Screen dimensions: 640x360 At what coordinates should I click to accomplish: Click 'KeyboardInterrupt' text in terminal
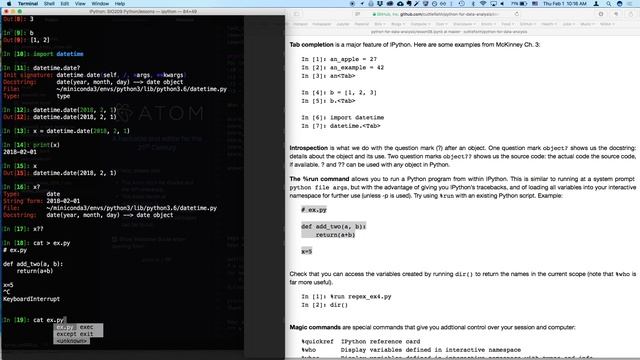[x=31, y=299]
